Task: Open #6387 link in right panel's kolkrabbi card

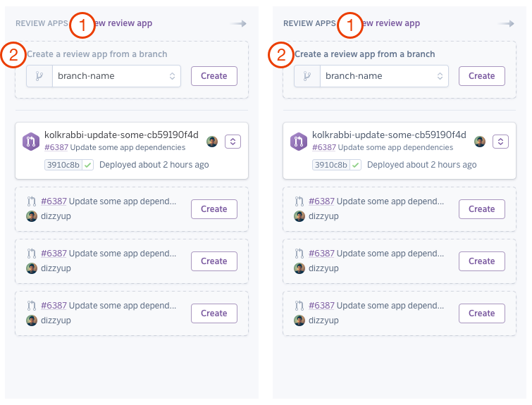Action: [x=324, y=147]
